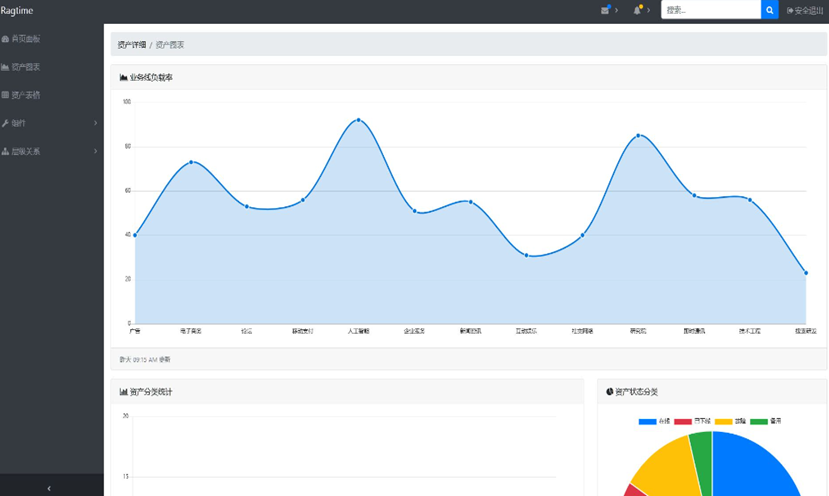Click the 业务线负载率 chart title
This screenshot has height=496, width=829.
tap(151, 77)
